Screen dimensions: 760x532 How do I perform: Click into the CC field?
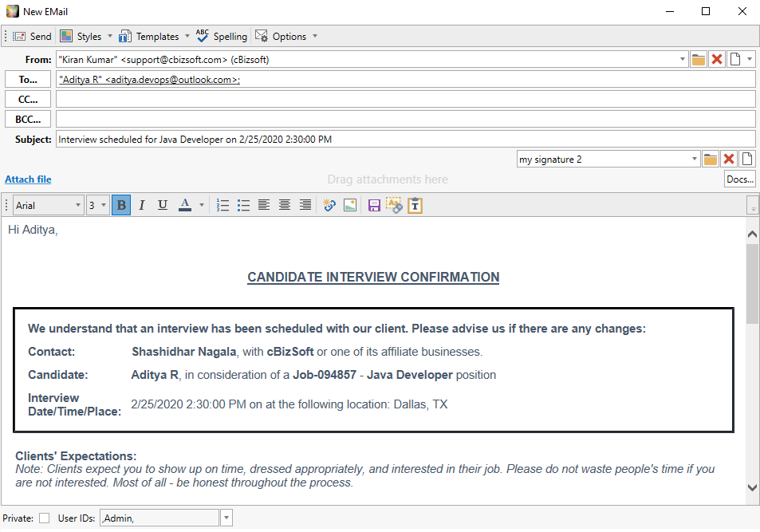[406, 100]
